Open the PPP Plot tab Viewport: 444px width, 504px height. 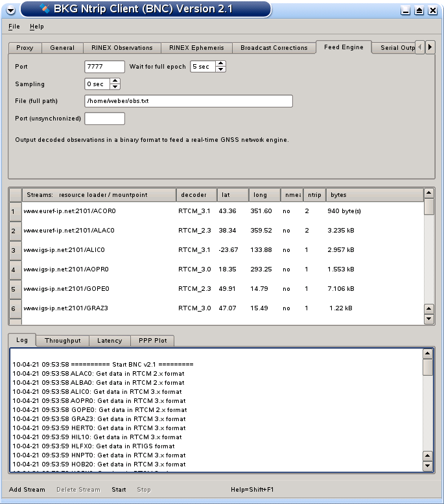click(x=152, y=341)
